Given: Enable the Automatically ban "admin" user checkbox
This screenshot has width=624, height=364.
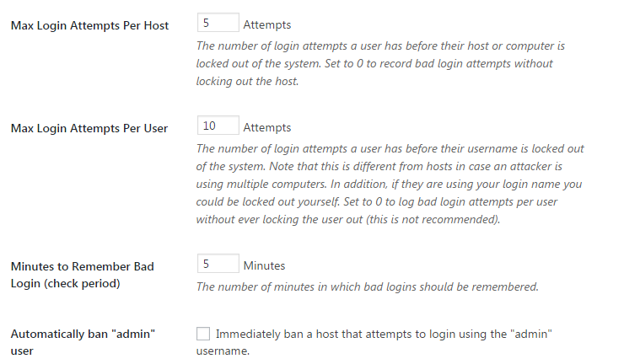Looking at the screenshot, I should click(203, 334).
